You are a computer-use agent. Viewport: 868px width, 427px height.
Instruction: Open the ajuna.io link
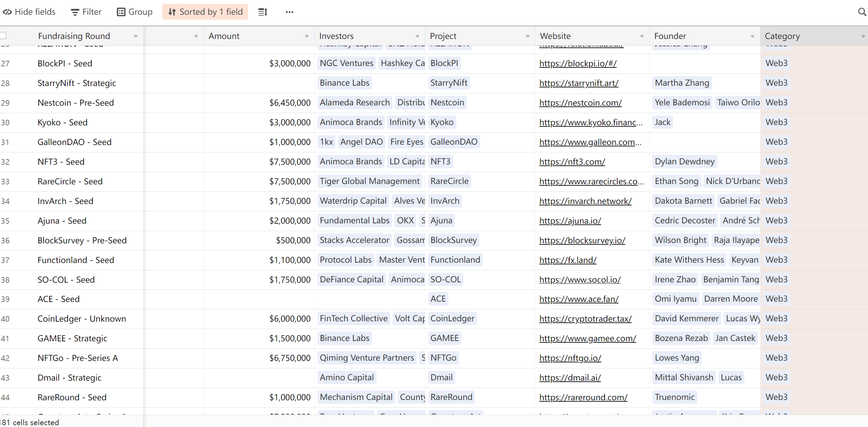pos(570,221)
